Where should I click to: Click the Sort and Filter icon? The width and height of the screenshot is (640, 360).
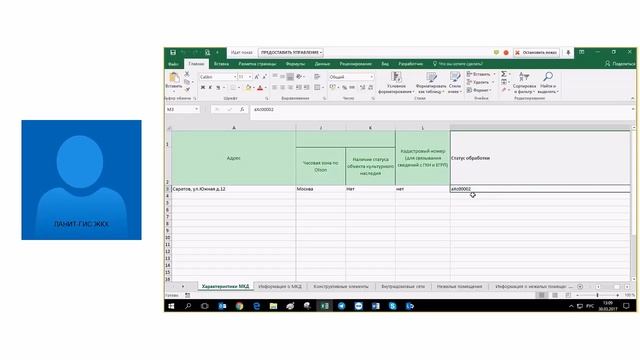(524, 77)
